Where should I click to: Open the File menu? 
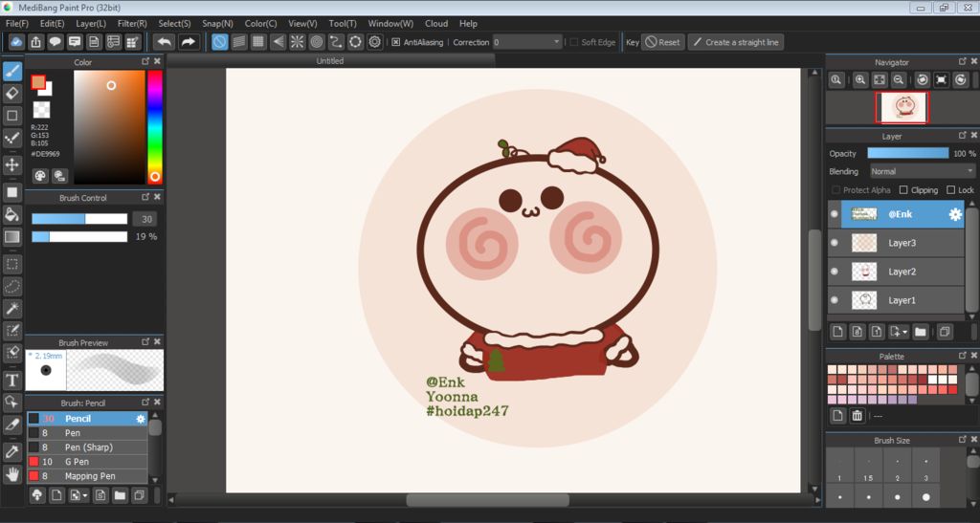click(16, 24)
